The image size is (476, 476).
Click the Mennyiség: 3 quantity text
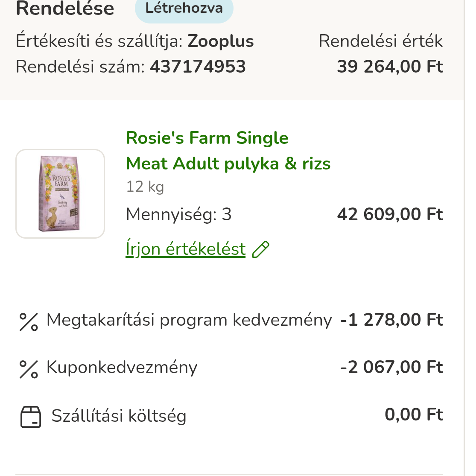[178, 214]
